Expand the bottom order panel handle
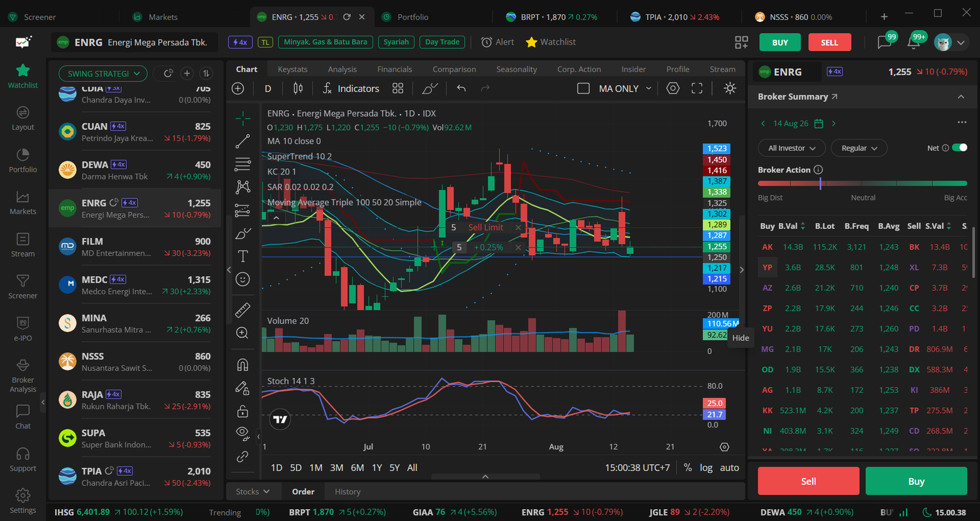 [485, 477]
